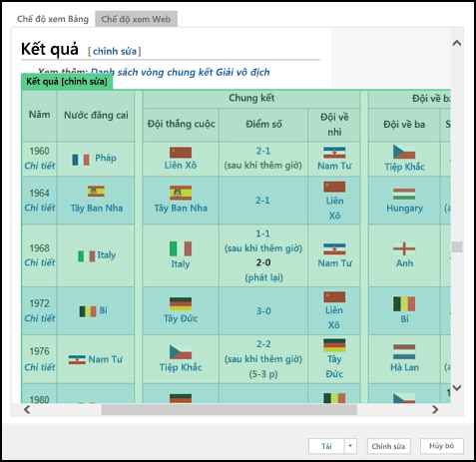Open Chi tiết link under 1972
Viewport: 476px width, 462px height.
pyautogui.click(x=40, y=318)
